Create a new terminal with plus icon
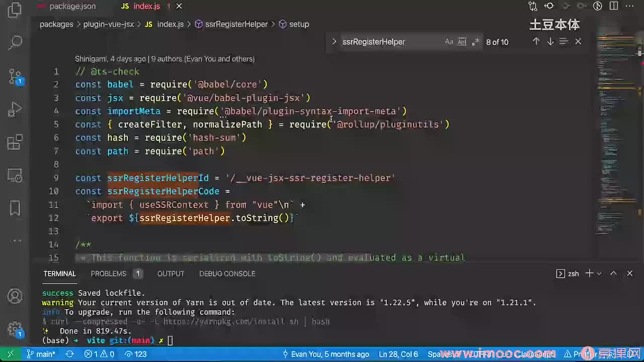Screen dimensions: 644x362 tap(590, 274)
